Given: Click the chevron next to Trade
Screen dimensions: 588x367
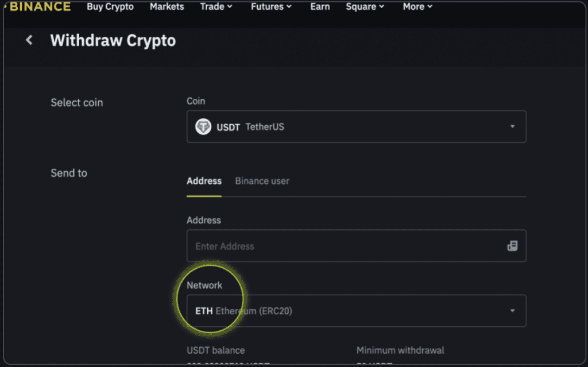Looking at the screenshot, I should tap(230, 7).
